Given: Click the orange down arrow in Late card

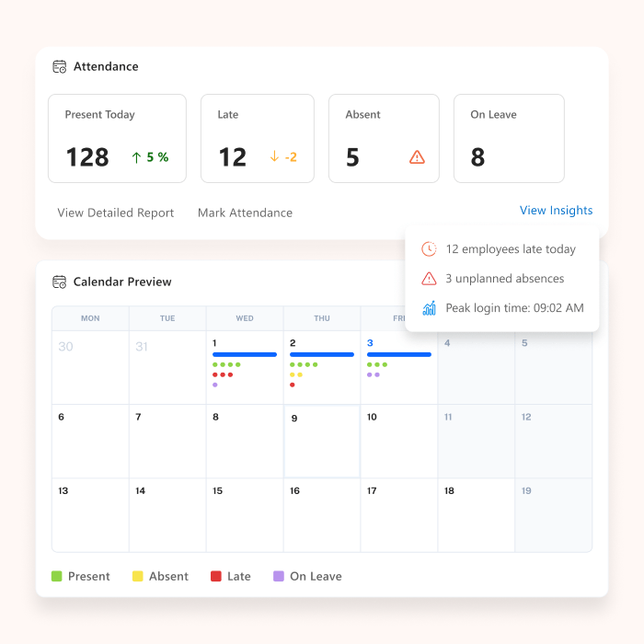Looking at the screenshot, I should click(273, 157).
